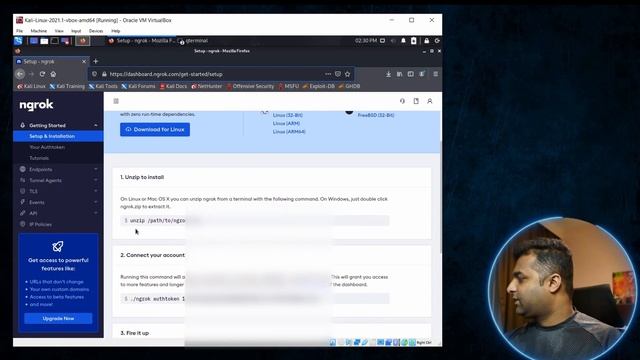Image resolution: width=640 pixels, height=360 pixels.
Task: Open Your Authtoken sidebar item
Action: (x=47, y=147)
